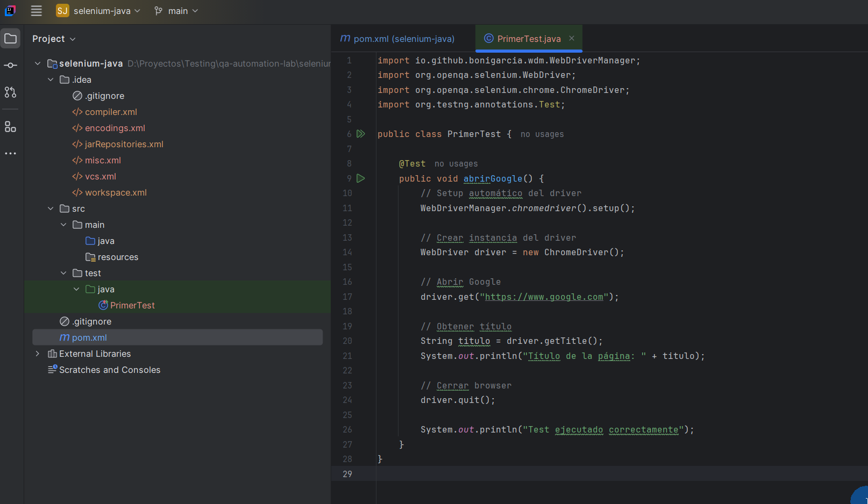Click the More tool windows ellipsis icon
Screen dimensions: 868x504
11,153
